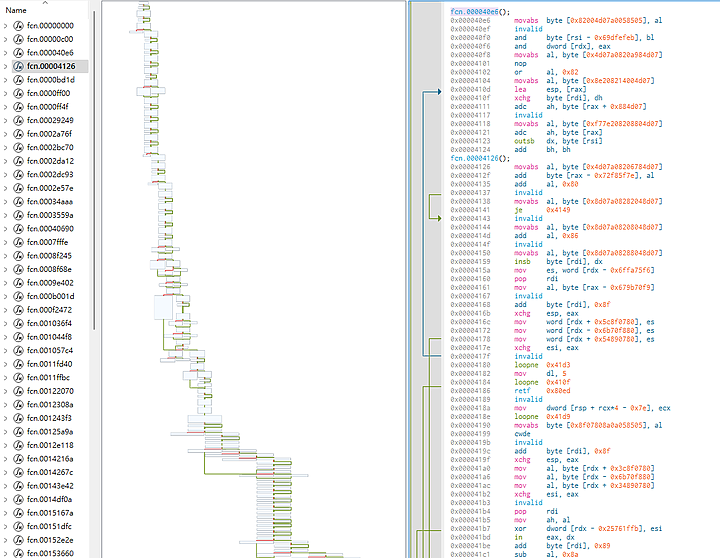Click the function icon beside fcn.0002da12
Screen dimensions: 720x558
tap(18, 161)
